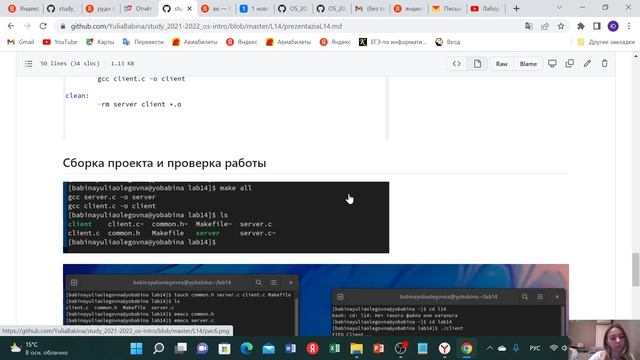Screen dimensions: 640x360
Task: Open Excel from the taskbar
Action: click(x=335, y=349)
